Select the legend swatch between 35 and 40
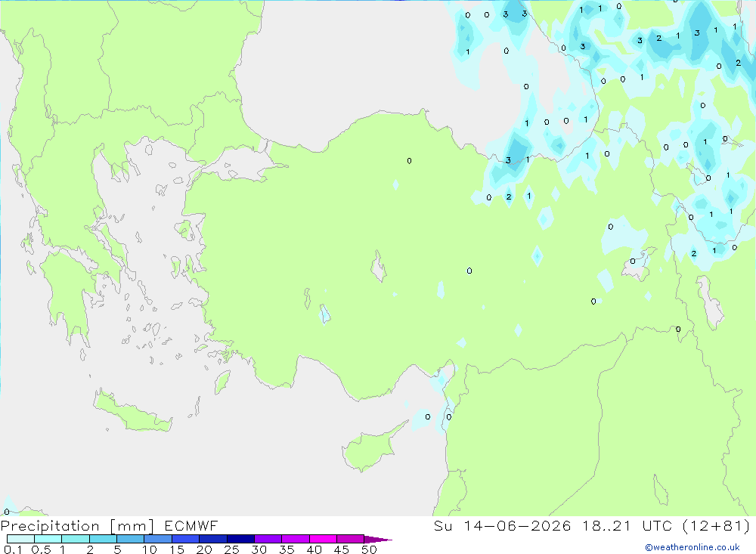The height and width of the screenshot is (554, 756). [296, 539]
